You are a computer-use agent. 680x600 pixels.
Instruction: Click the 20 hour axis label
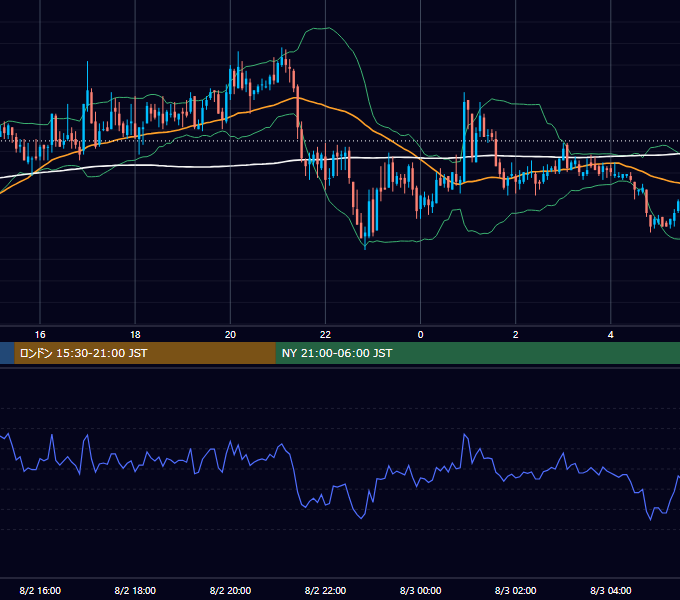pos(230,335)
